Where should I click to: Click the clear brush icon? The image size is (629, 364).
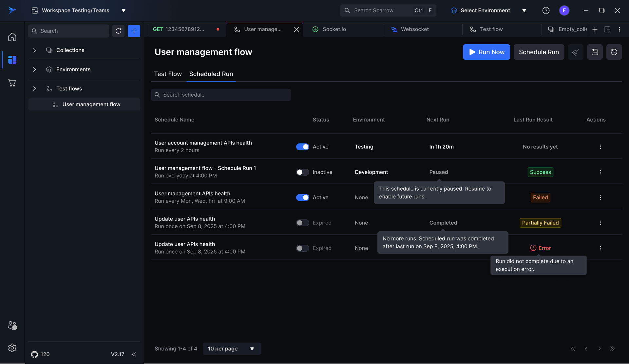[575, 52]
